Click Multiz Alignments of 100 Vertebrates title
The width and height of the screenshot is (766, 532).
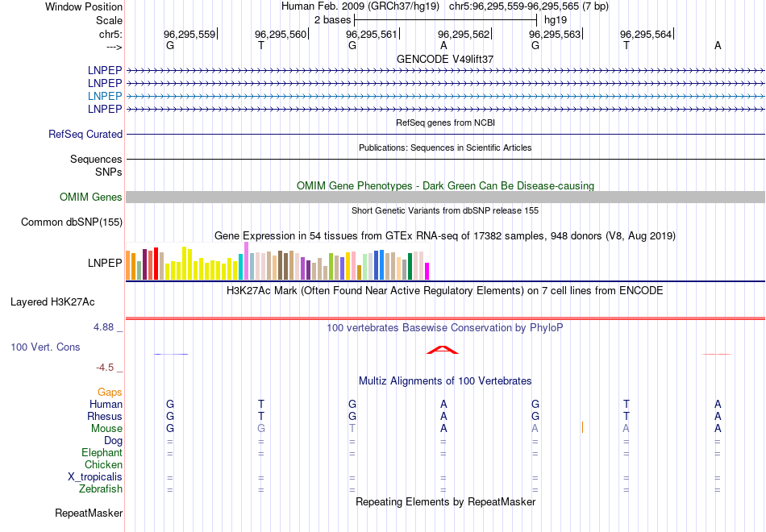(x=445, y=381)
